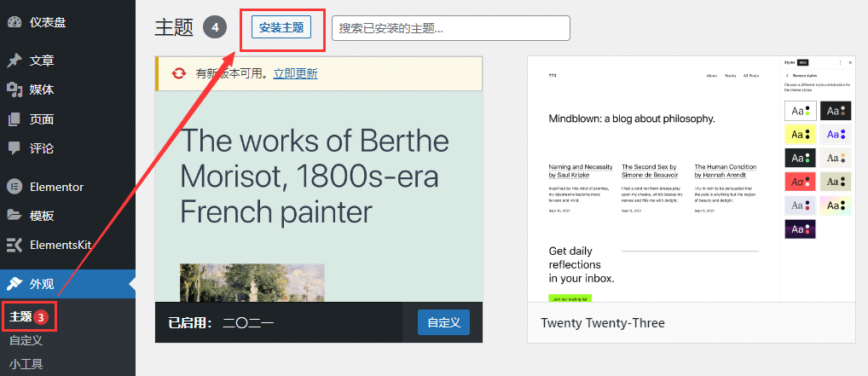
Task: Select the red Aa style swatch
Action: pyautogui.click(x=801, y=182)
